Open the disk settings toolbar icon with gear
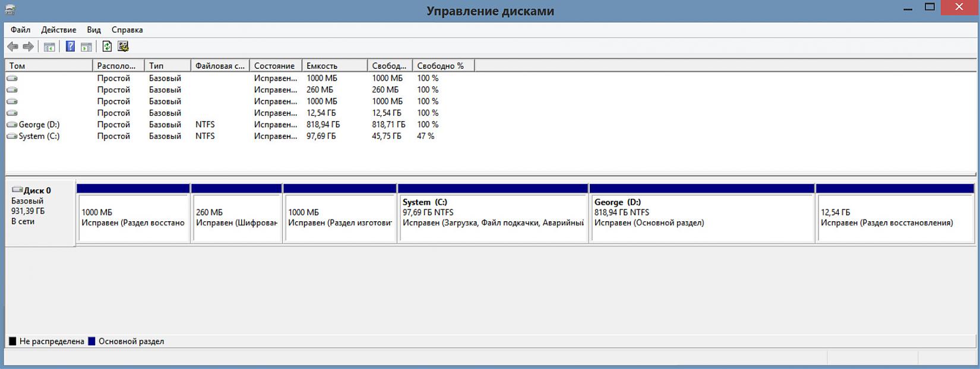The width and height of the screenshot is (980, 369). pyautogui.click(x=123, y=46)
